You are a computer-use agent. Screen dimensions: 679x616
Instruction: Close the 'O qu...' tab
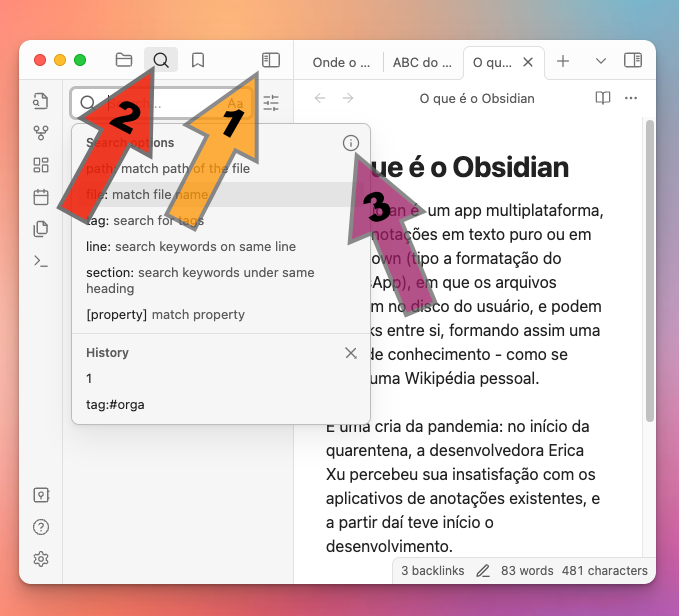click(x=527, y=62)
